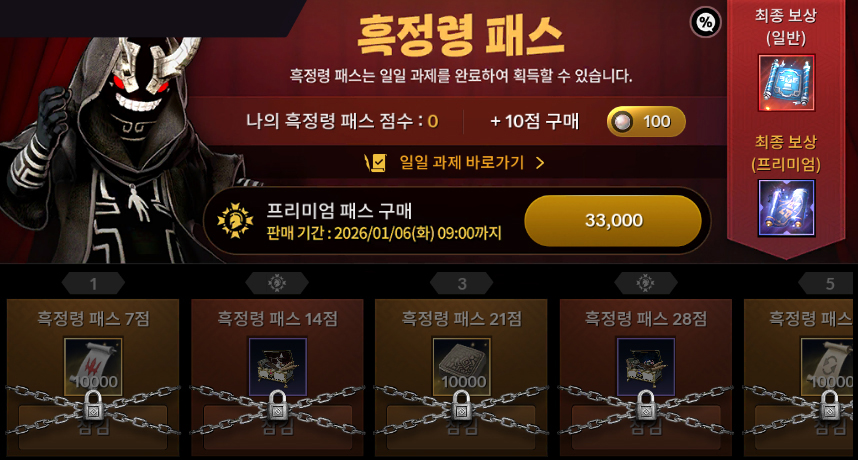Screen dimensions: 858x460
Task: Click the premium pass sun emblem icon
Action: (x=235, y=220)
